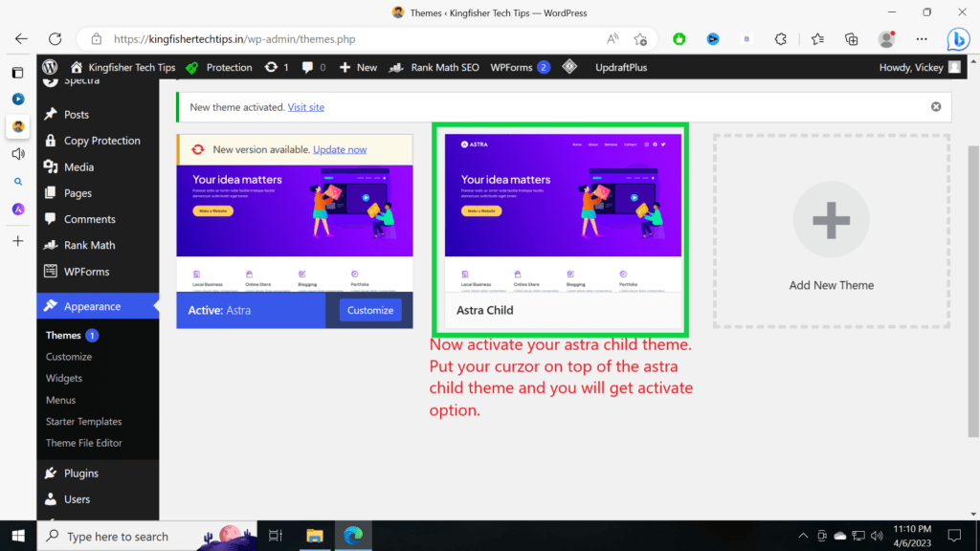This screenshot has width=980, height=551.
Task: Open Customize under Appearance
Action: (x=69, y=357)
